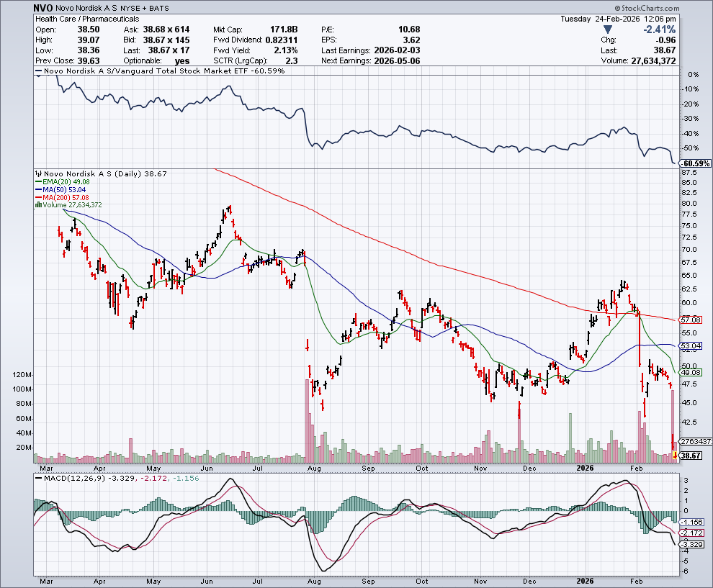Click the OHLC bar icon beside Novo Nordisk (Daily)

[x=36, y=174]
